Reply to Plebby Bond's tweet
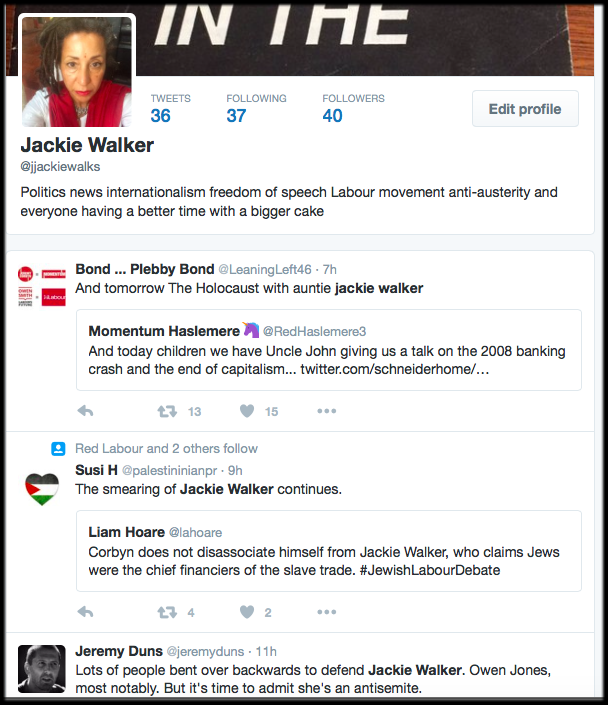The image size is (608, 705). 85,411
